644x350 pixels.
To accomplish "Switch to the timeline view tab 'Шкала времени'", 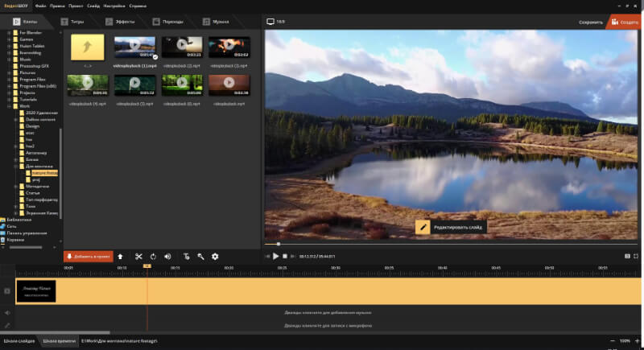I will coord(59,341).
